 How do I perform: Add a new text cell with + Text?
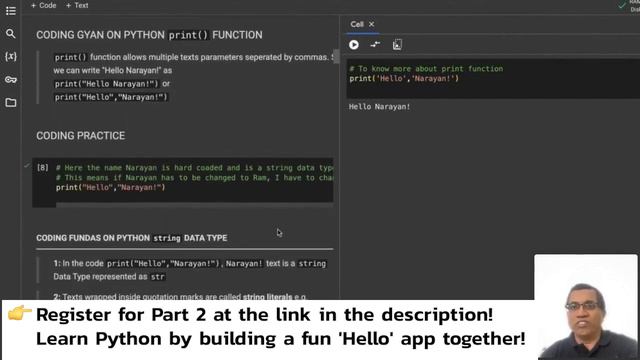click(x=77, y=5)
